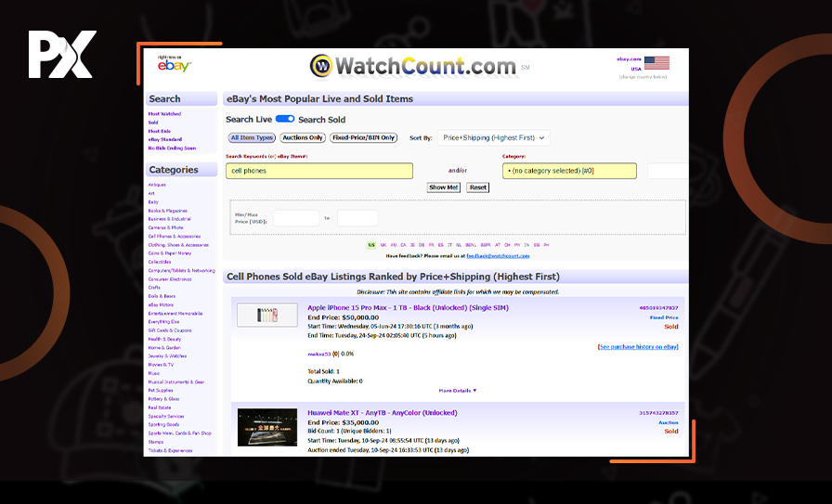Open Most Watched in the Search sidebar
832x504 pixels.
point(165,114)
